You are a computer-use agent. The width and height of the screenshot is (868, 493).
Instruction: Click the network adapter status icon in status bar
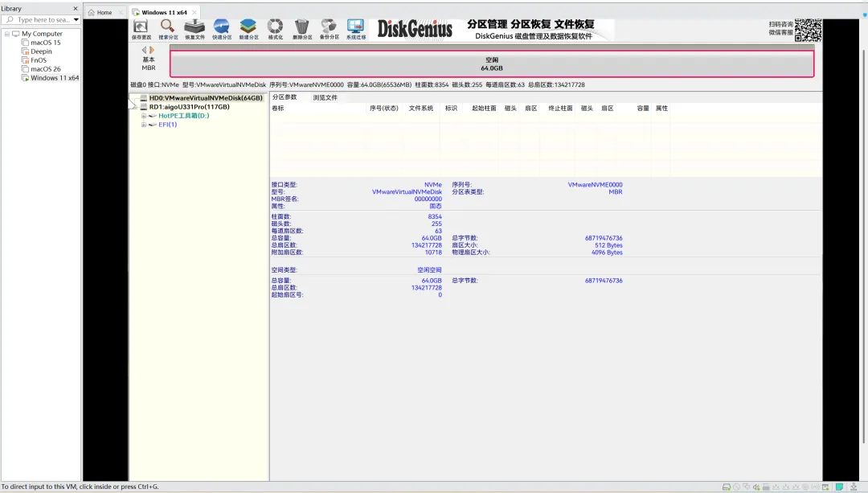[746, 487]
